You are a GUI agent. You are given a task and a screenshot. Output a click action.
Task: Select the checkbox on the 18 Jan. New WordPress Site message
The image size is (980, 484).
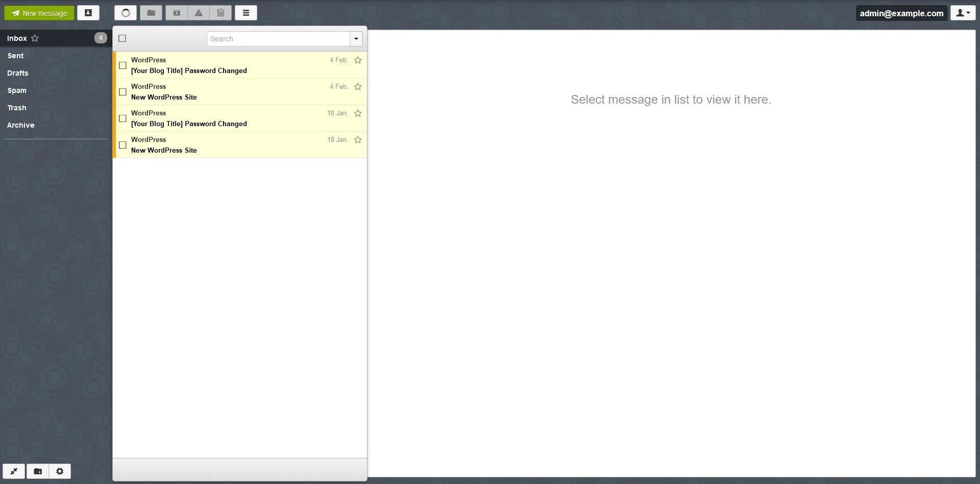122,145
